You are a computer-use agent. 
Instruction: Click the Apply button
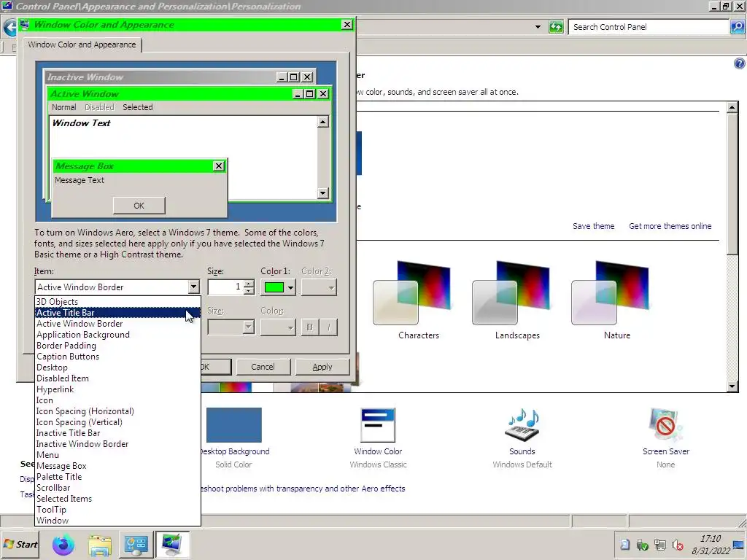tap(322, 367)
